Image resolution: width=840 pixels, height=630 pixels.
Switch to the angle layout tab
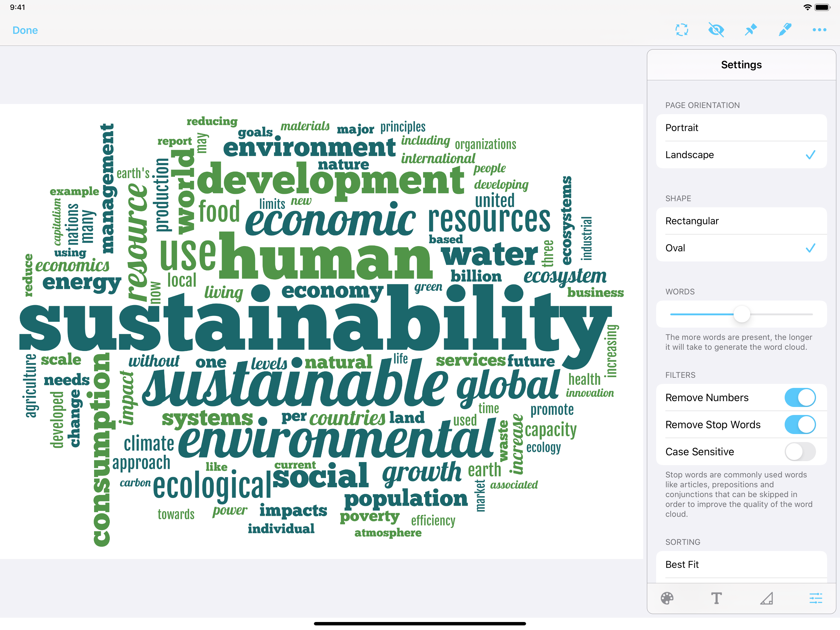pyautogui.click(x=766, y=598)
